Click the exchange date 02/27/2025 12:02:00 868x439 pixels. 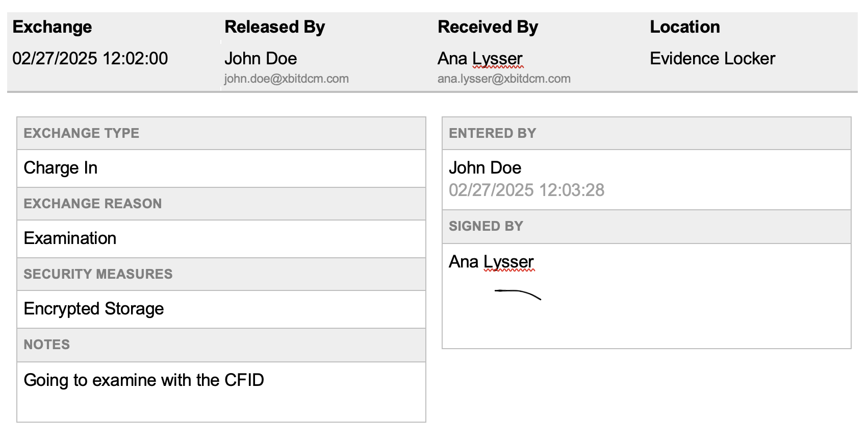coord(90,58)
